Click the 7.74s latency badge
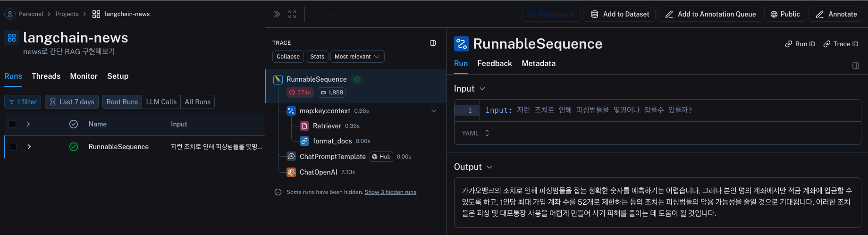The height and width of the screenshot is (235, 868). coord(300,92)
